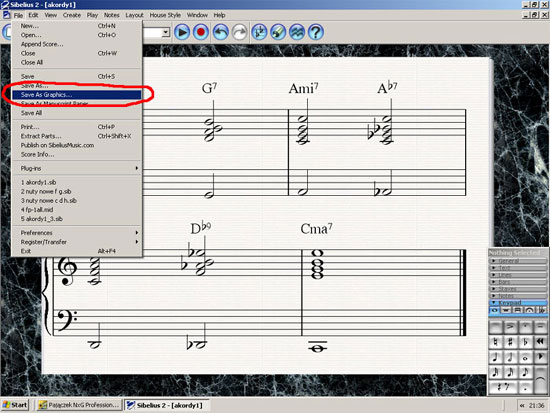Select the Cma7 chord symbol in score
Image resolution: width=550 pixels, height=413 pixels.
click(x=316, y=229)
